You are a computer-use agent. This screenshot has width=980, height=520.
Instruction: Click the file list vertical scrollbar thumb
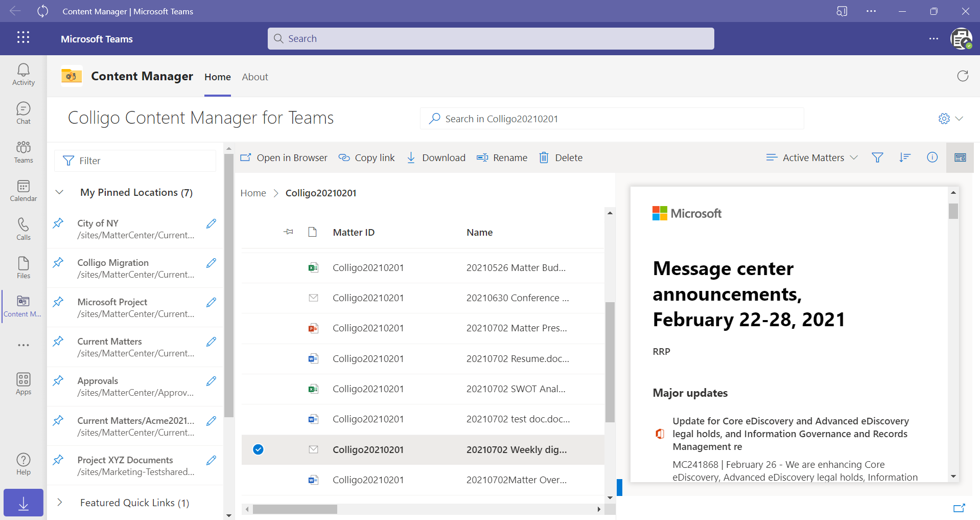pos(610,362)
